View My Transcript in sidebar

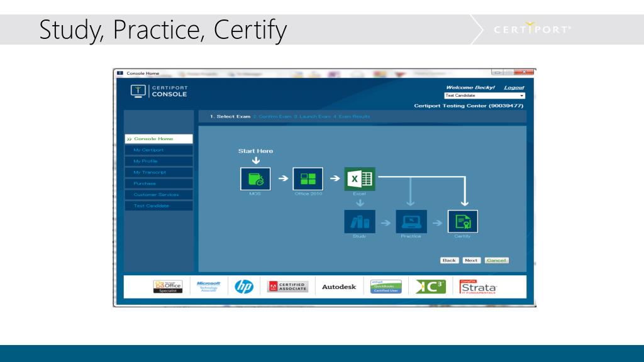(158, 172)
